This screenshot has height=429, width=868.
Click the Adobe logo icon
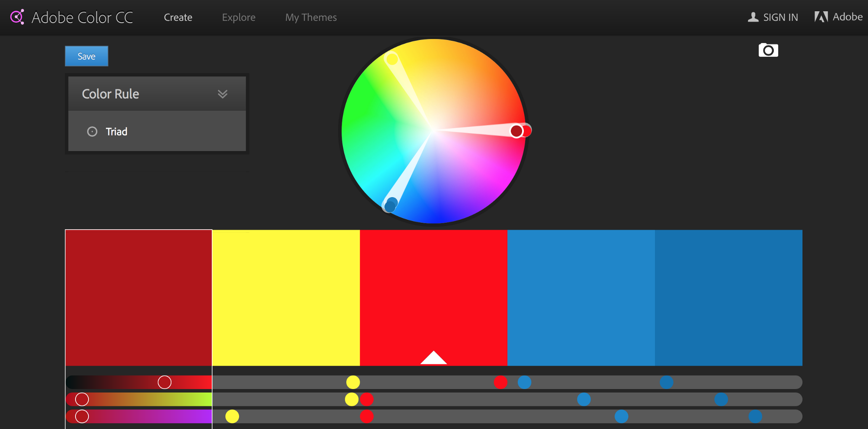(821, 17)
